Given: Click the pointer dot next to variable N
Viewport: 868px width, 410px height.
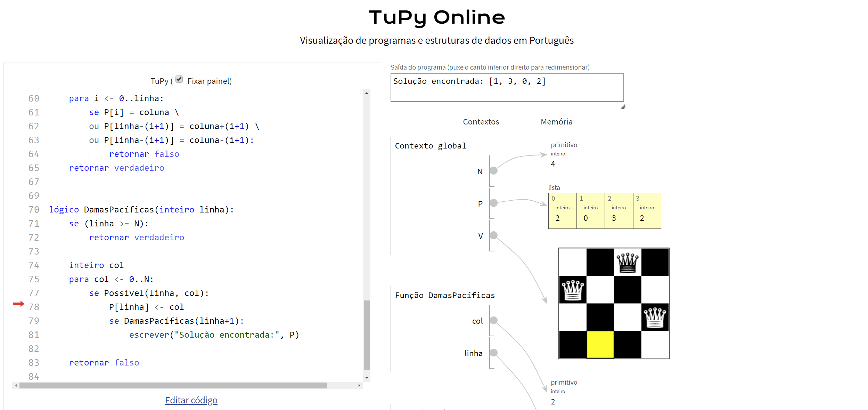Looking at the screenshot, I should (x=493, y=171).
